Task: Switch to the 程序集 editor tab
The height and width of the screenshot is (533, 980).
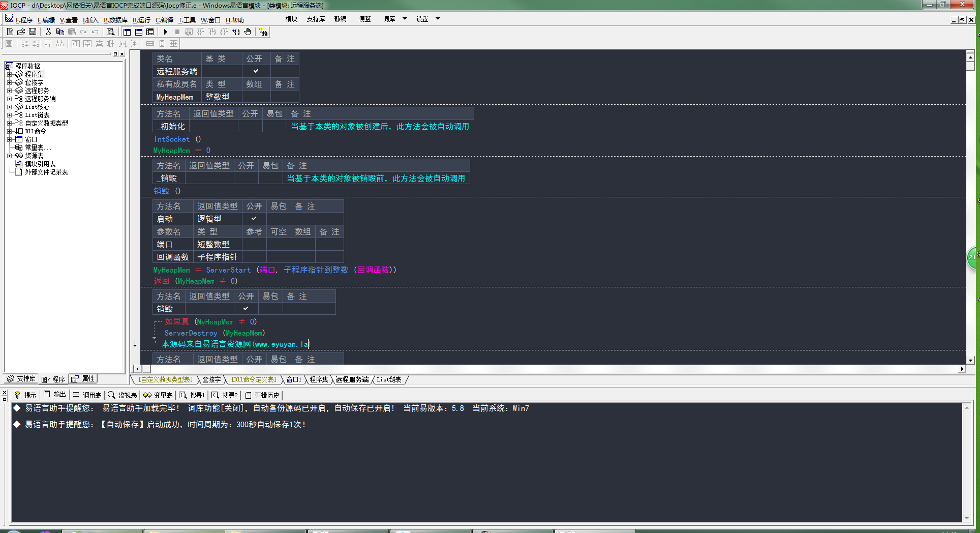Action: pos(319,379)
